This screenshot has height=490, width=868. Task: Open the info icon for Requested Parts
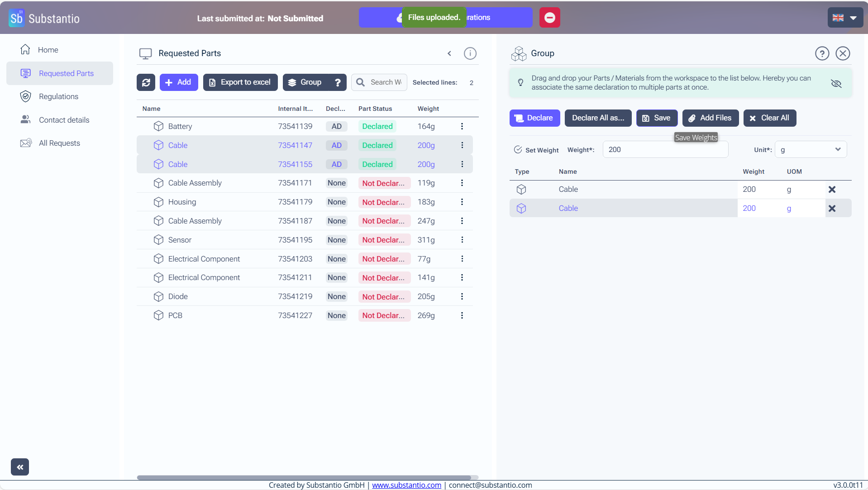coord(470,53)
